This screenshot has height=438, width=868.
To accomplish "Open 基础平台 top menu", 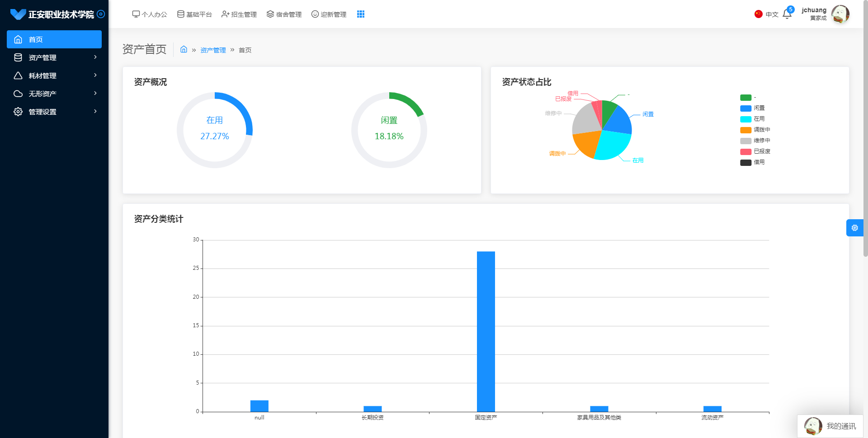I will [194, 14].
